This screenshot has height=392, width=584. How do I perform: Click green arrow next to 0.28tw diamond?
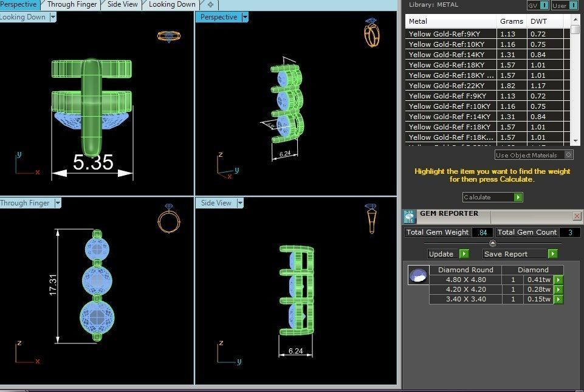[x=558, y=290]
